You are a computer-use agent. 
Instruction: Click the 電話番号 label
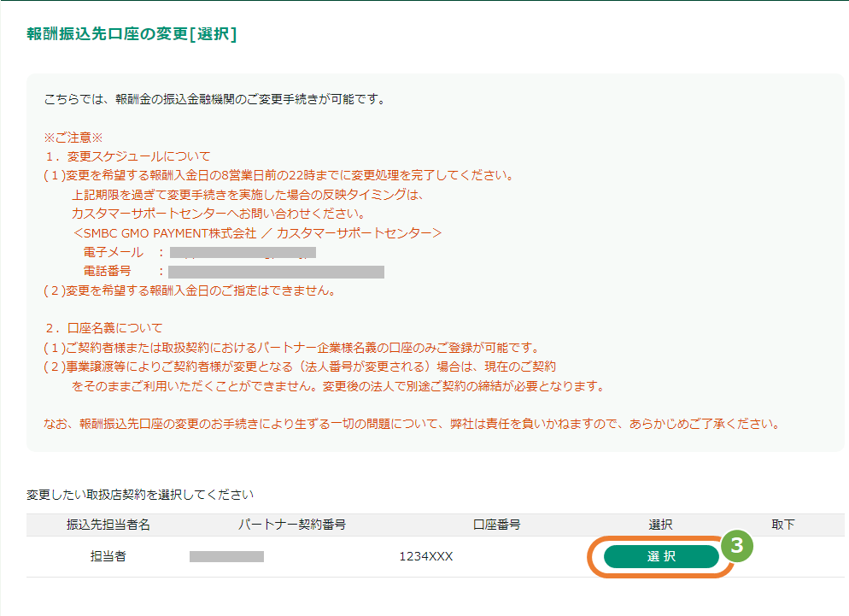click(x=108, y=271)
